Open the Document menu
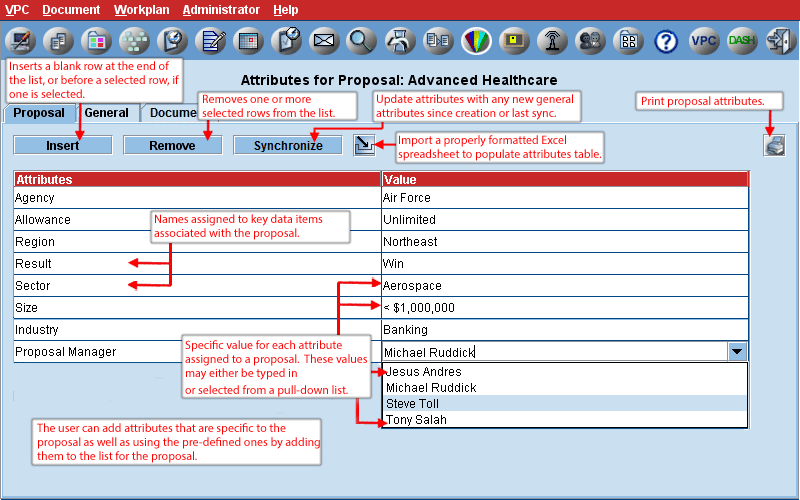This screenshot has width=800, height=500. [x=71, y=10]
